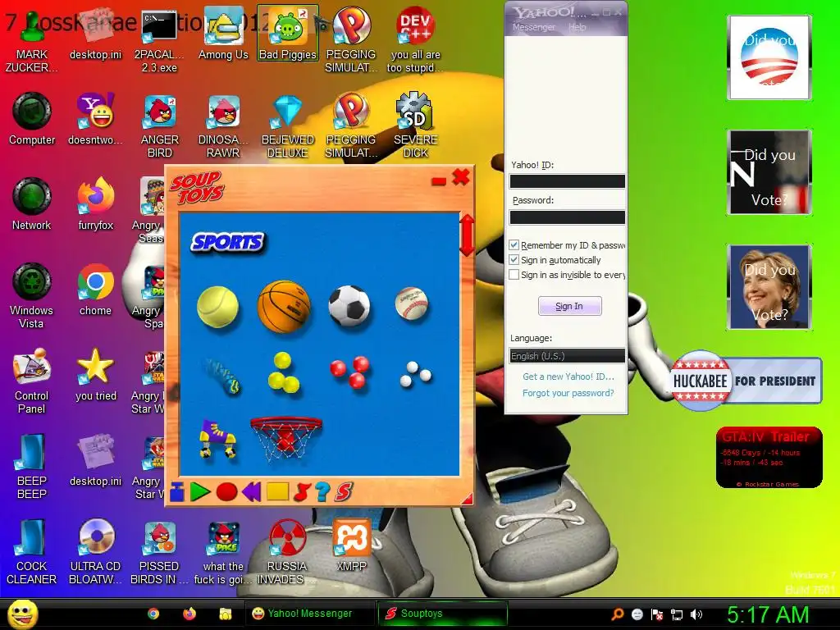Open the Network desktop icon
The width and height of the screenshot is (840, 630).
coord(32,204)
